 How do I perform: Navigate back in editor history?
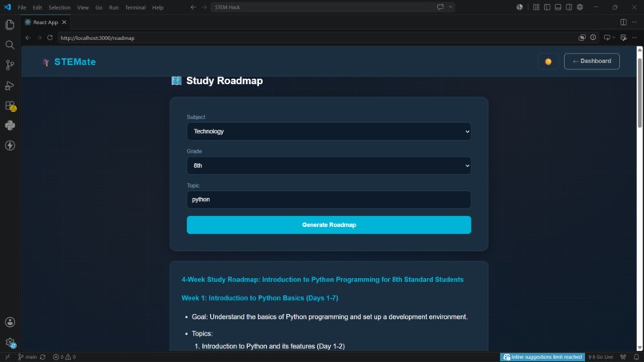[x=193, y=7]
